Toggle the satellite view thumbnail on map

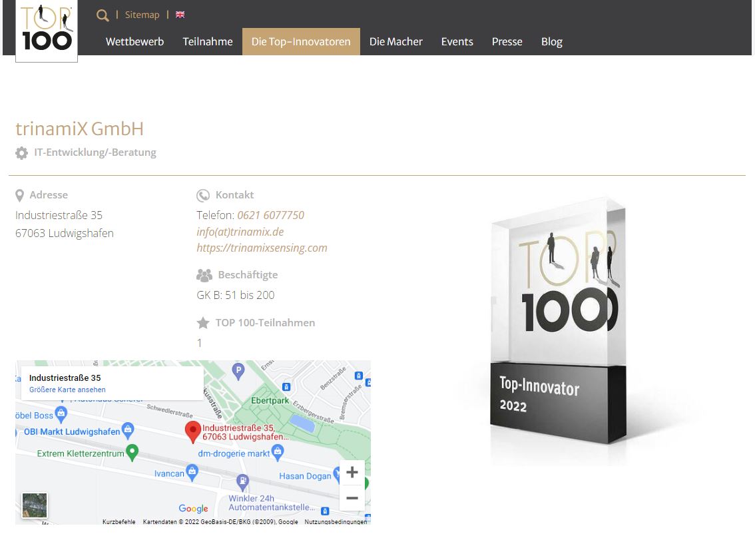tap(35, 505)
